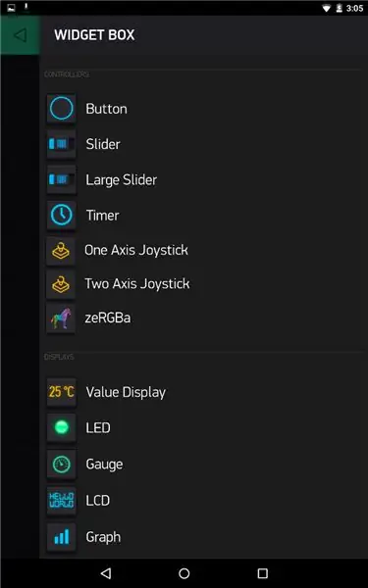Add the Button widget label
The image size is (368, 588).
click(x=106, y=109)
